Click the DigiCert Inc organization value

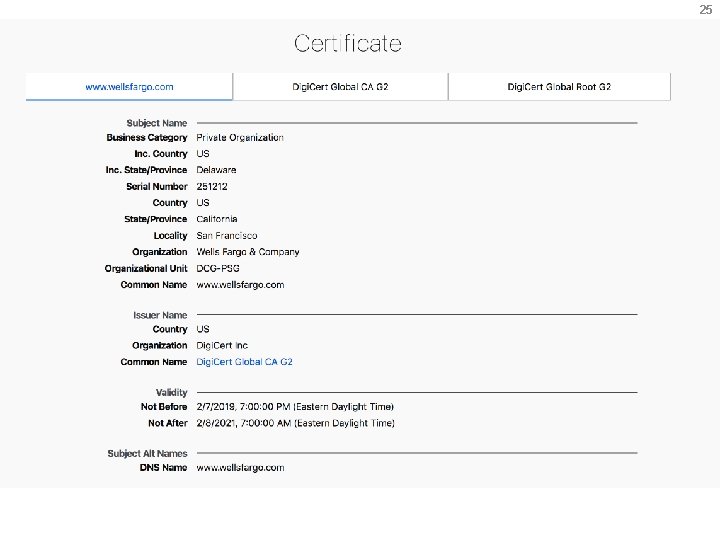pyautogui.click(x=222, y=345)
